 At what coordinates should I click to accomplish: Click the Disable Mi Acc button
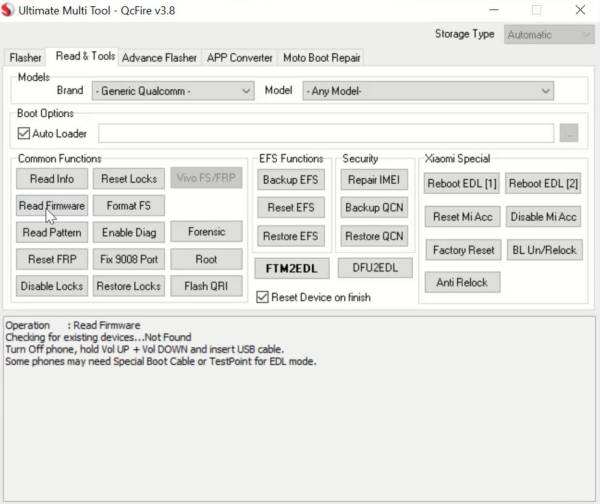coord(543,217)
